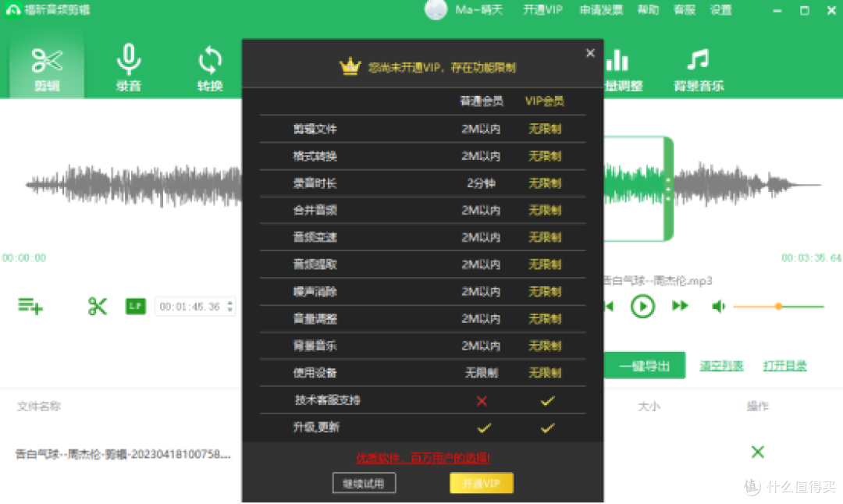Open the red 优质软件 promotional link
Screen dimensions: 843x504
coord(422,458)
